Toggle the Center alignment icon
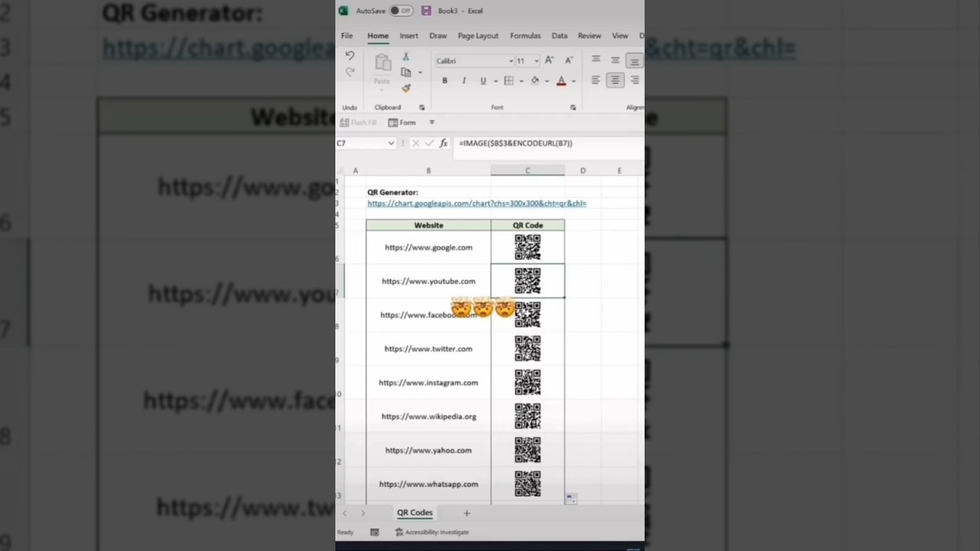The image size is (980, 551). click(x=615, y=80)
